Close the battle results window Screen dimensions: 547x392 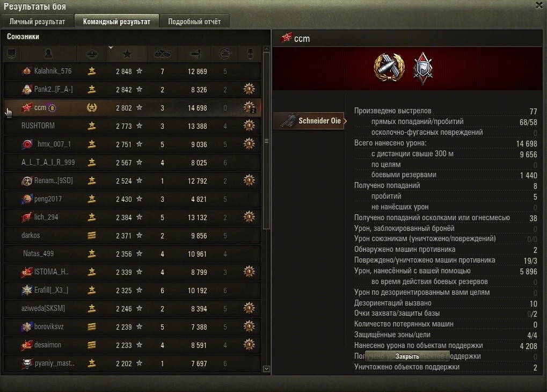(x=539, y=5)
